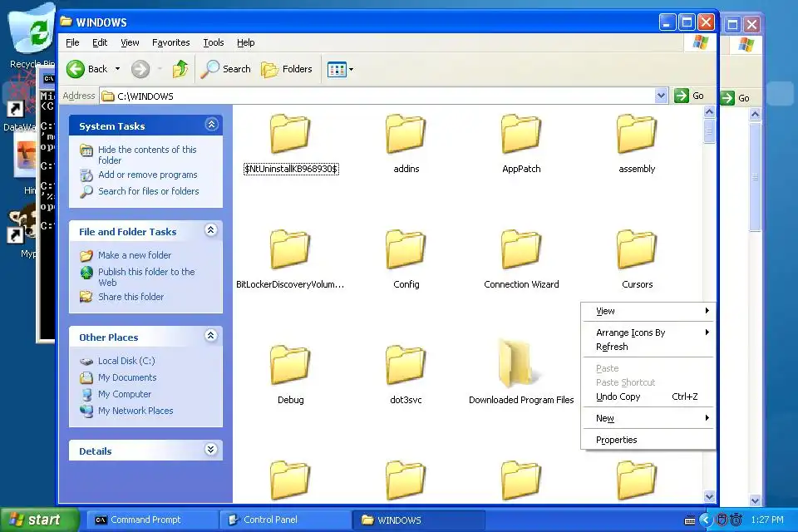Expand Arrange Icons By submenu

648,332
